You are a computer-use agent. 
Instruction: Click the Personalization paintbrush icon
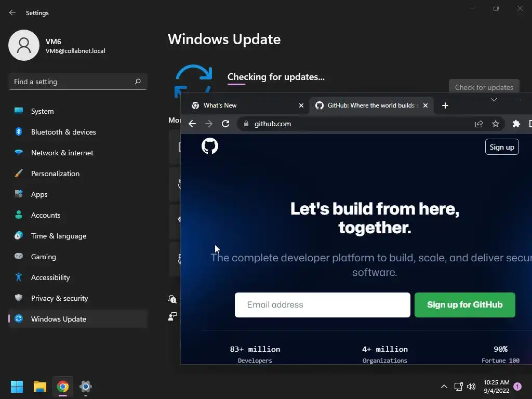(x=19, y=173)
